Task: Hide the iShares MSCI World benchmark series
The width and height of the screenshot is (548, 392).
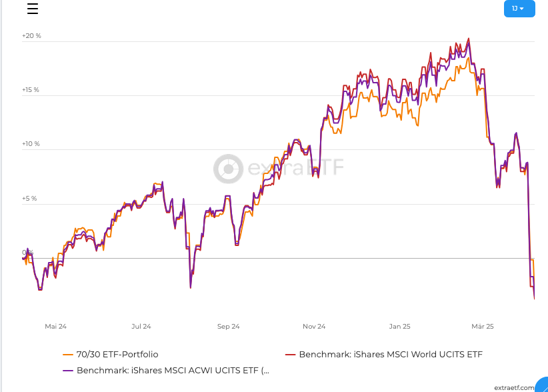Action: (x=390, y=355)
